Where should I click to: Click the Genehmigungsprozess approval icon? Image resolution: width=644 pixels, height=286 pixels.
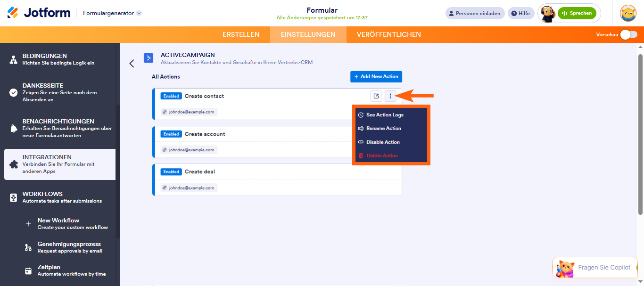[28, 247]
